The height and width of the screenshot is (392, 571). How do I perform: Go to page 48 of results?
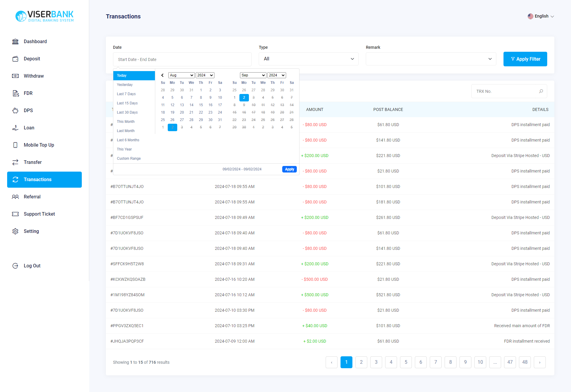pos(525,362)
